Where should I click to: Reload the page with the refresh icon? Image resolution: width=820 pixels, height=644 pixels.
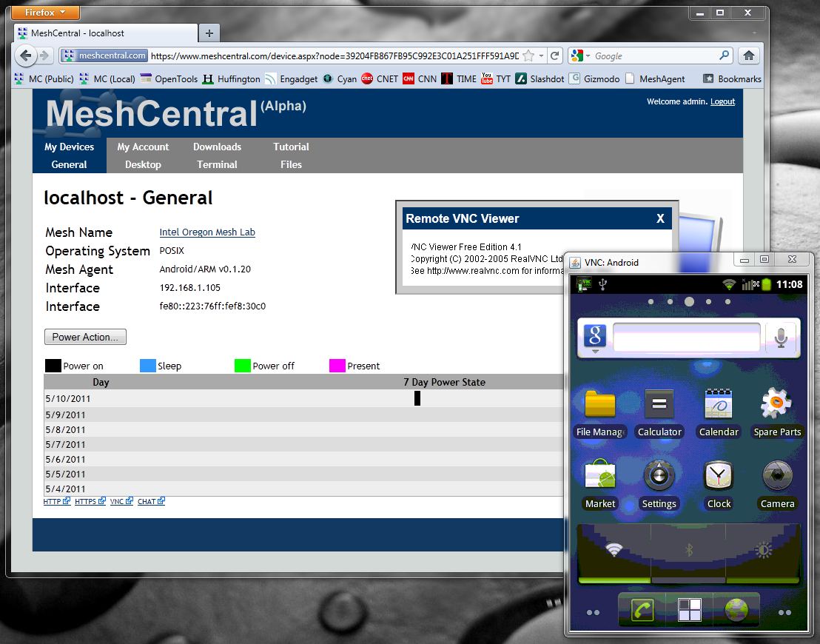tap(555, 56)
